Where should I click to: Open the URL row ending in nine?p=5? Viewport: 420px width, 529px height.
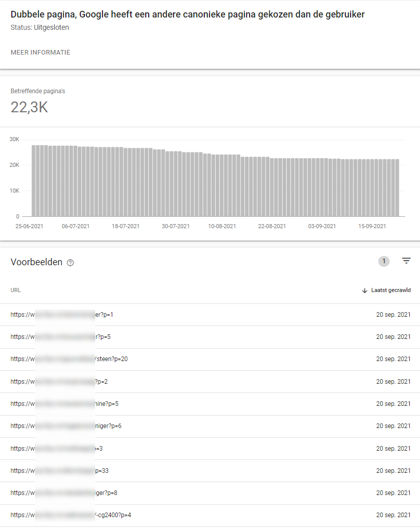click(x=210, y=404)
